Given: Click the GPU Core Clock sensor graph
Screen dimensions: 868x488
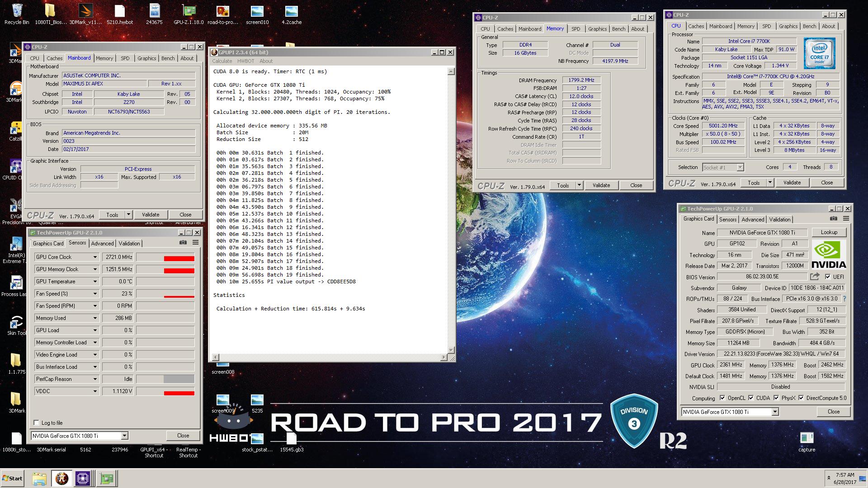Looking at the screenshot, I should coord(165,257).
